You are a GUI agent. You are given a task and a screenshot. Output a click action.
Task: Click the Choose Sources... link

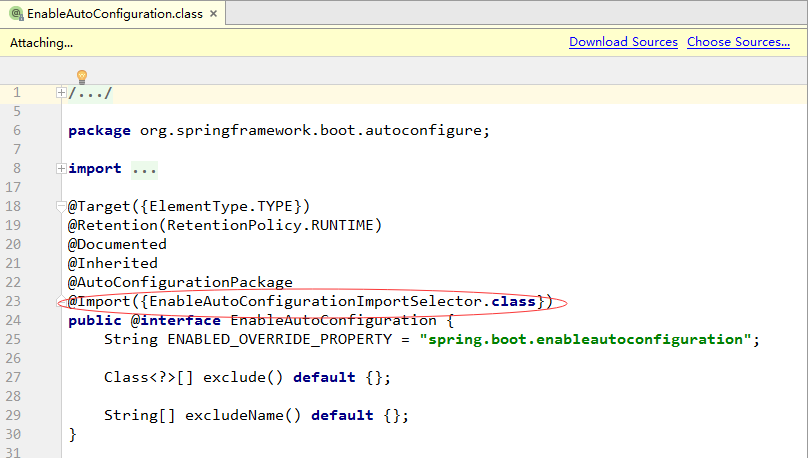(738, 42)
